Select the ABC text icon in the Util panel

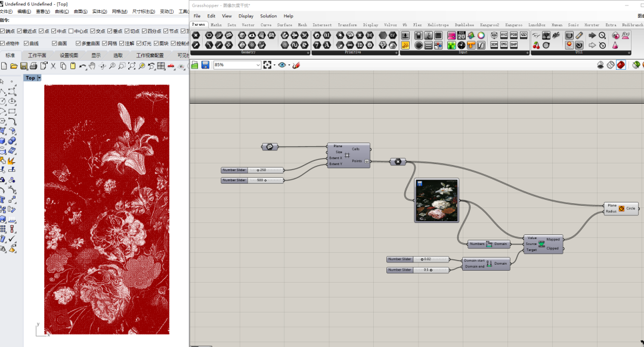(556, 36)
